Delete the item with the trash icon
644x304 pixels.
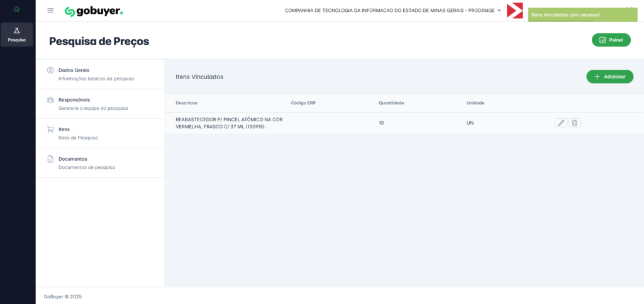coord(574,123)
